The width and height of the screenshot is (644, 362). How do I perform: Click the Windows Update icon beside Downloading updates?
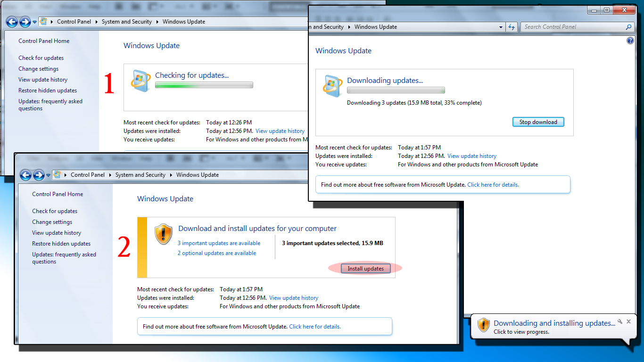[333, 86]
